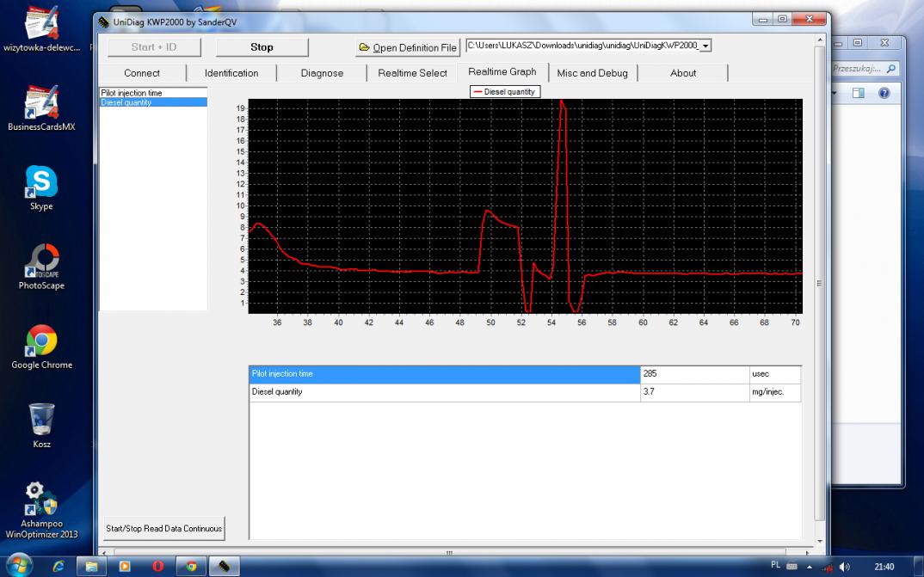Open BusinessCardsMX desktop shortcut
Screen dimensions: 924x577
tap(41, 107)
